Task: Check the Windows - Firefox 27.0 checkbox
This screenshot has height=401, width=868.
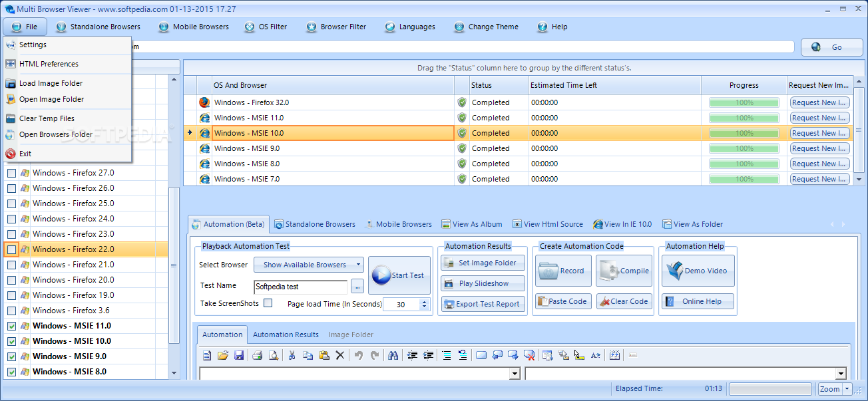Action: click(11, 173)
